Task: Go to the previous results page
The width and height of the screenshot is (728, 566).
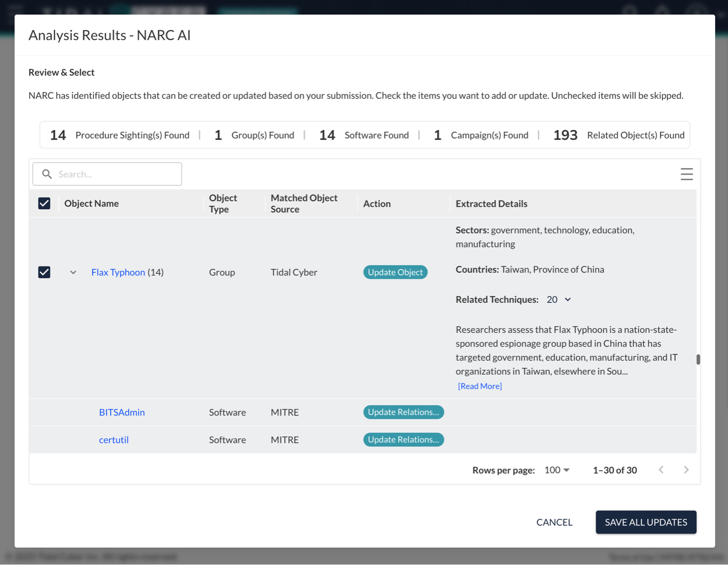Action: [661, 470]
